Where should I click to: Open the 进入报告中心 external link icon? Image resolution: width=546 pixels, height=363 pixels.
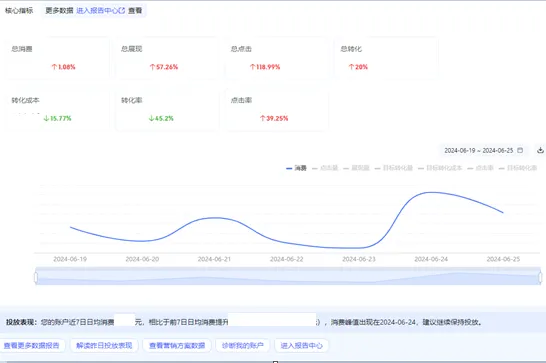click(122, 10)
